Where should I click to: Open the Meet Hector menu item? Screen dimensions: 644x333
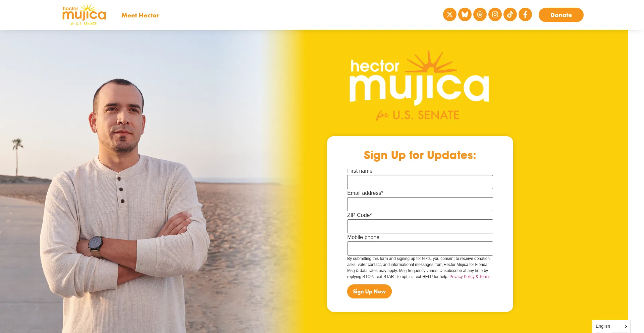tap(140, 15)
